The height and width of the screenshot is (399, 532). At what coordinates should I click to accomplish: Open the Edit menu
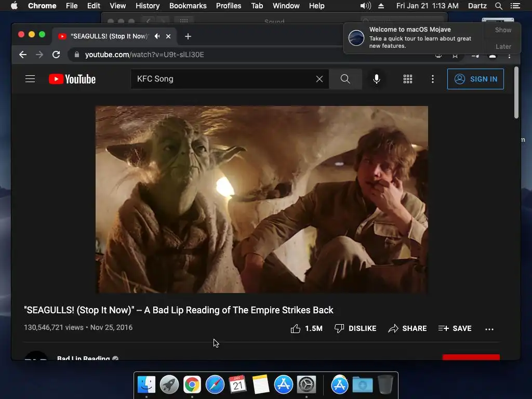click(x=94, y=6)
